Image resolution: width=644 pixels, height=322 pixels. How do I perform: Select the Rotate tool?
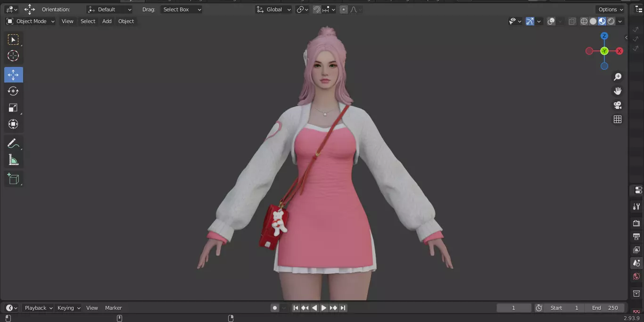point(13,91)
